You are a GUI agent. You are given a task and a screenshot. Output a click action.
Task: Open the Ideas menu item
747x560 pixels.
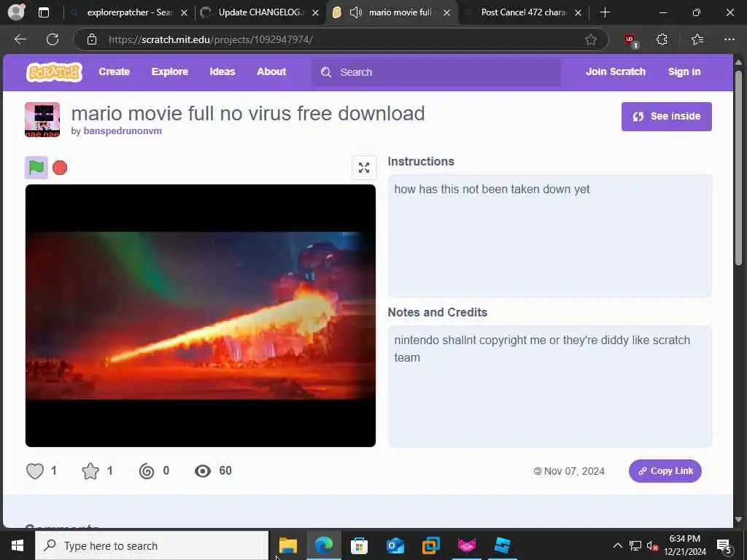click(x=222, y=72)
